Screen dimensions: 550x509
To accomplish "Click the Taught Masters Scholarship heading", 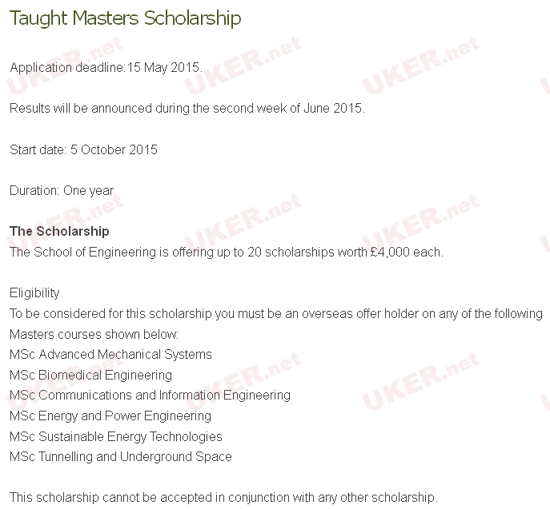I will pos(125,18).
